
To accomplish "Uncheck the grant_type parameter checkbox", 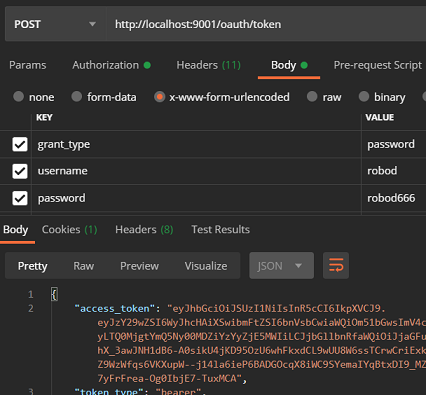I will coord(20,144).
